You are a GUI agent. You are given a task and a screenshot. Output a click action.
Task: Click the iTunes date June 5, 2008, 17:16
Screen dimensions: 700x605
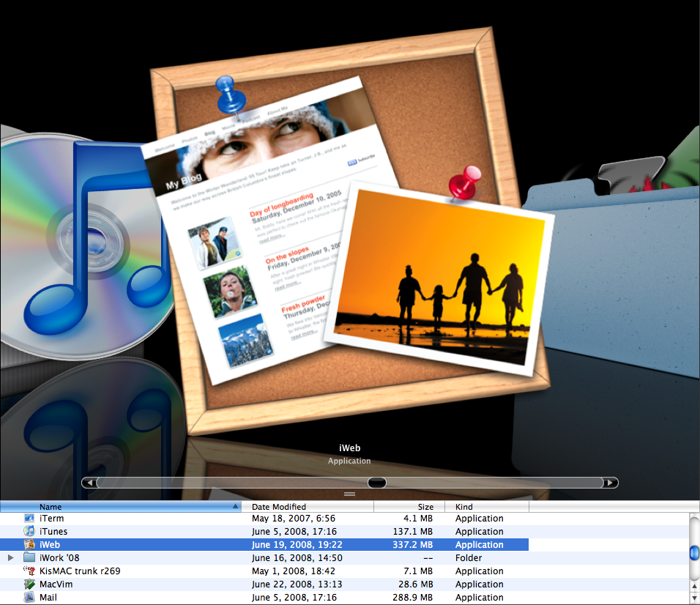point(294,531)
